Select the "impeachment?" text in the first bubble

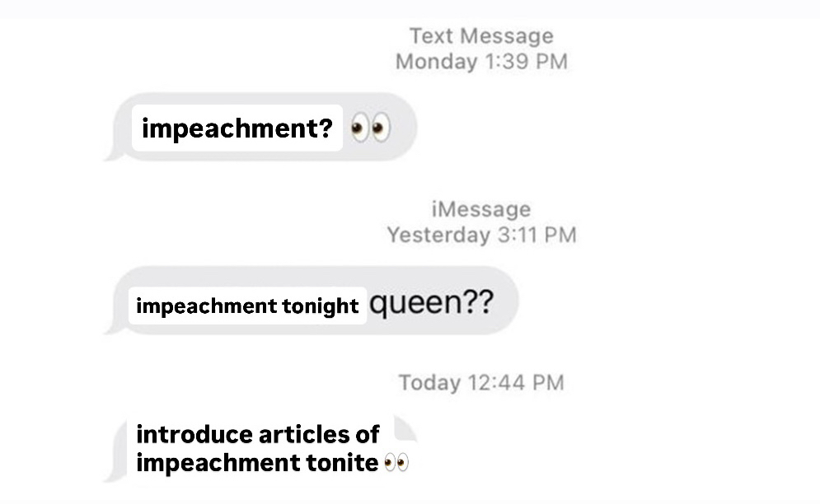(x=237, y=129)
